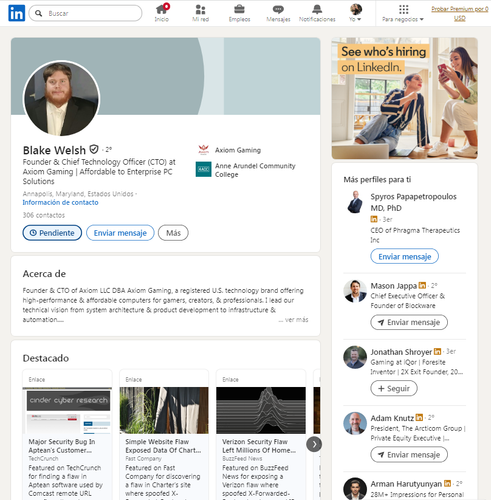
Task: Send message to Spyros Papapetropoulos
Action: pyautogui.click(x=404, y=256)
